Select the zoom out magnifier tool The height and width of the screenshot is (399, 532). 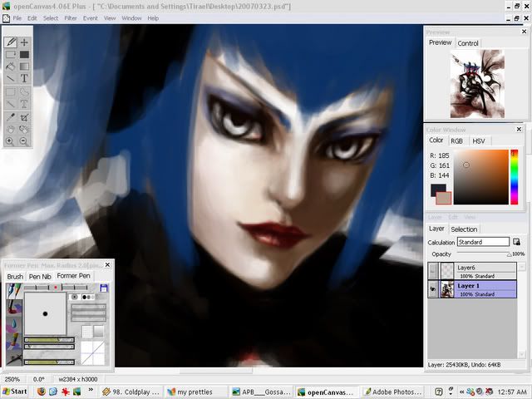click(x=24, y=141)
